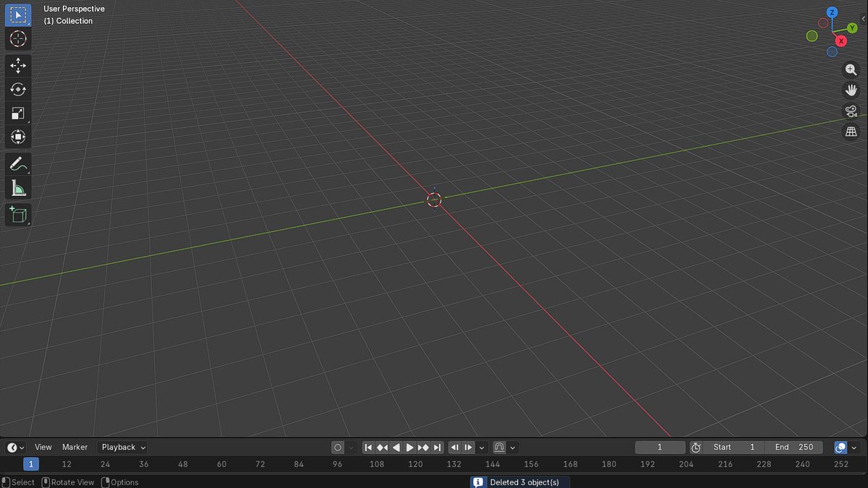Screen dimensions: 868x488
Task: Open the timeline View menu
Action: point(43,448)
